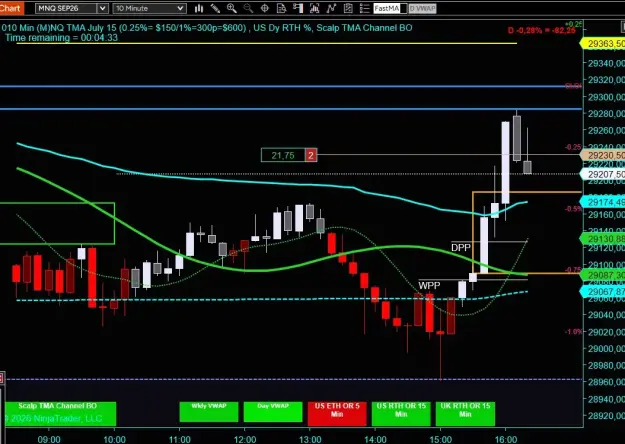Click the zoom in magnifier icon
The image size is (625, 444).
coord(232,8)
